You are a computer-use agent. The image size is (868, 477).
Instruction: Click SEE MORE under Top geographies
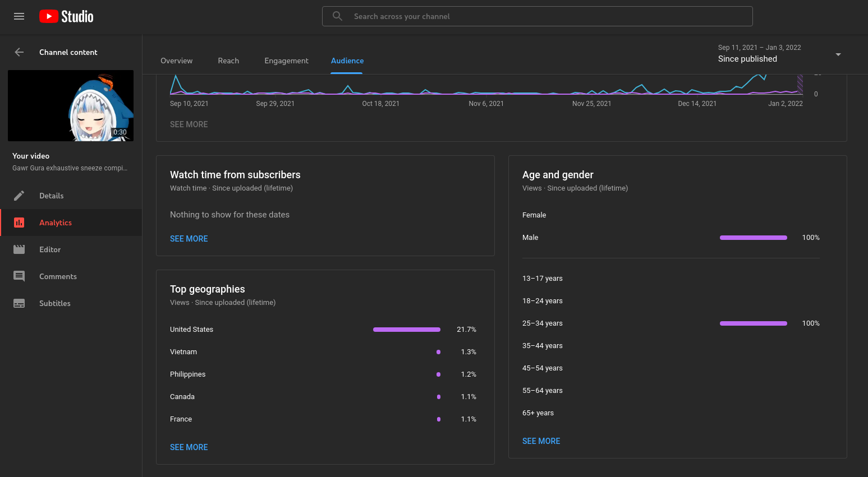click(x=189, y=447)
